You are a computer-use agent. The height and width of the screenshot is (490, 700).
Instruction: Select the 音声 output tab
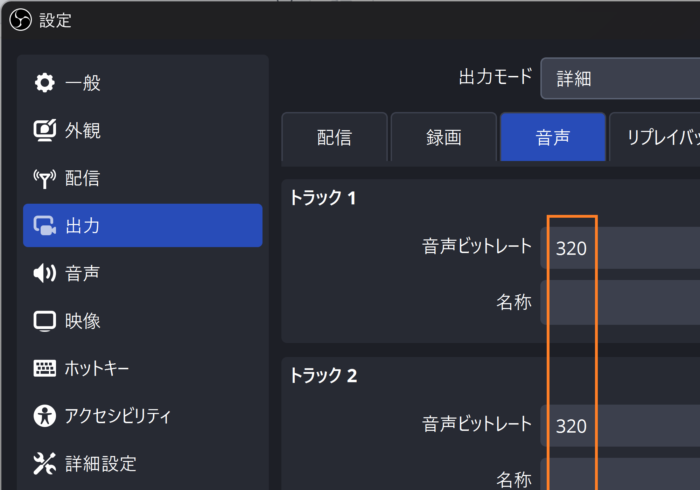tap(553, 137)
